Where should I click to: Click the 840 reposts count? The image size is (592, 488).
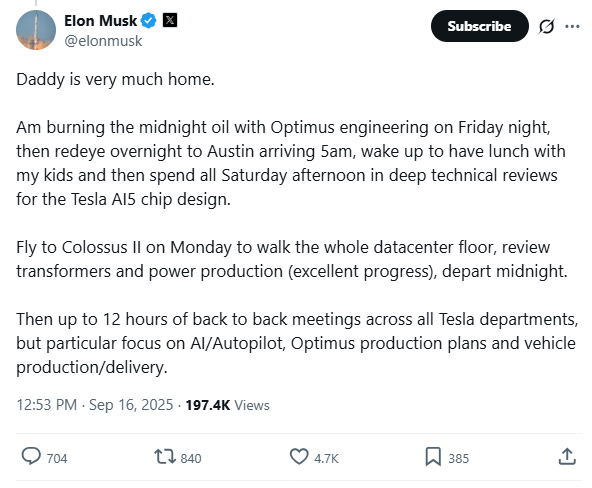(x=191, y=459)
